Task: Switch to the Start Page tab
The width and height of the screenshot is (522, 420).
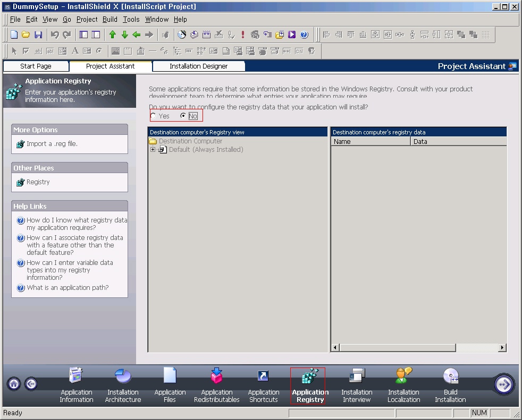Action: 36,66
